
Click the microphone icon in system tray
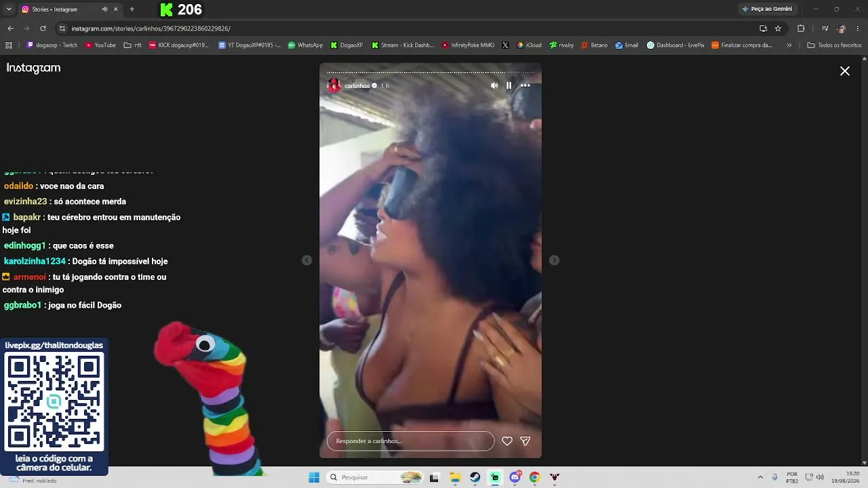[775, 477]
